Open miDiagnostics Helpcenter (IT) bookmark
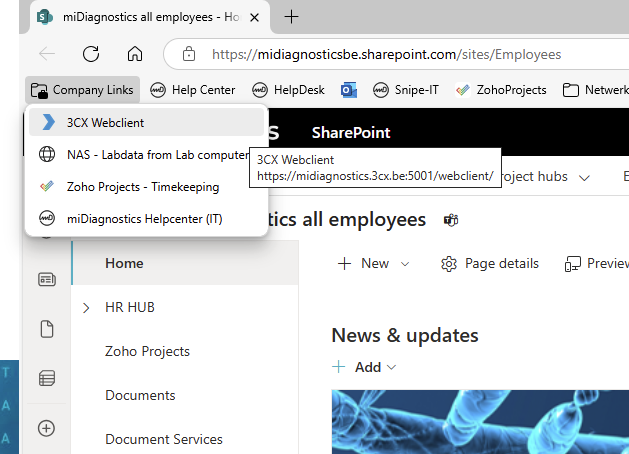Viewport: 629px width, 454px height. [x=146, y=219]
